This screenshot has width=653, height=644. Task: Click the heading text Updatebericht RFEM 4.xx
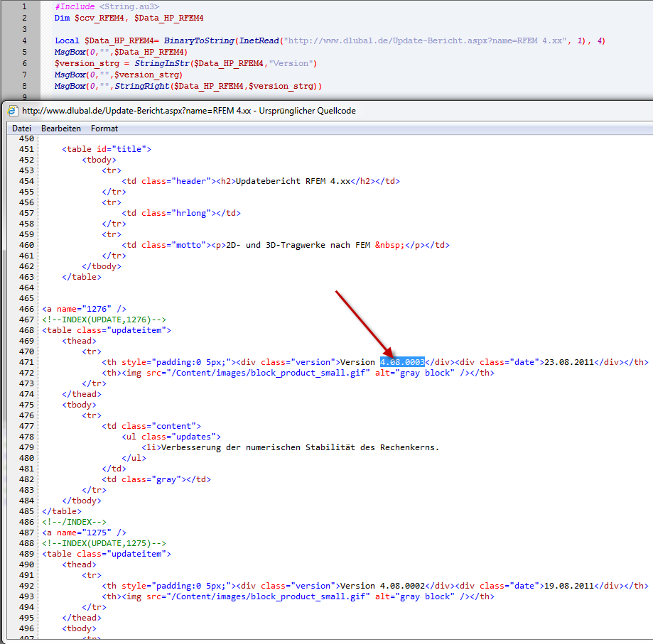(x=293, y=181)
